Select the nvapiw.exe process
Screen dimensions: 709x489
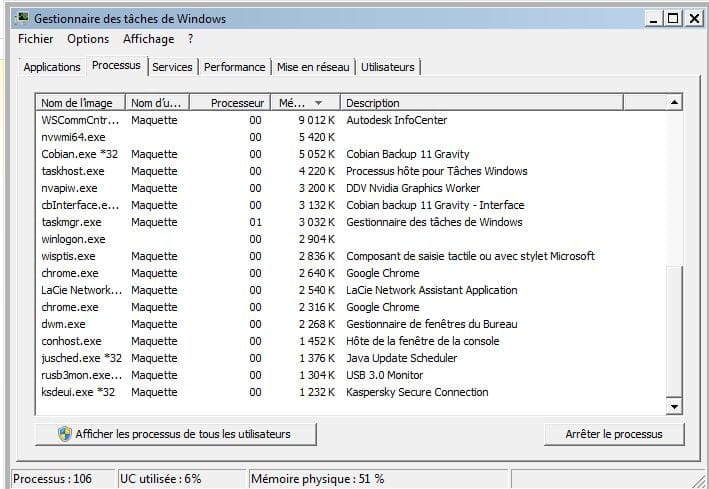350,188
